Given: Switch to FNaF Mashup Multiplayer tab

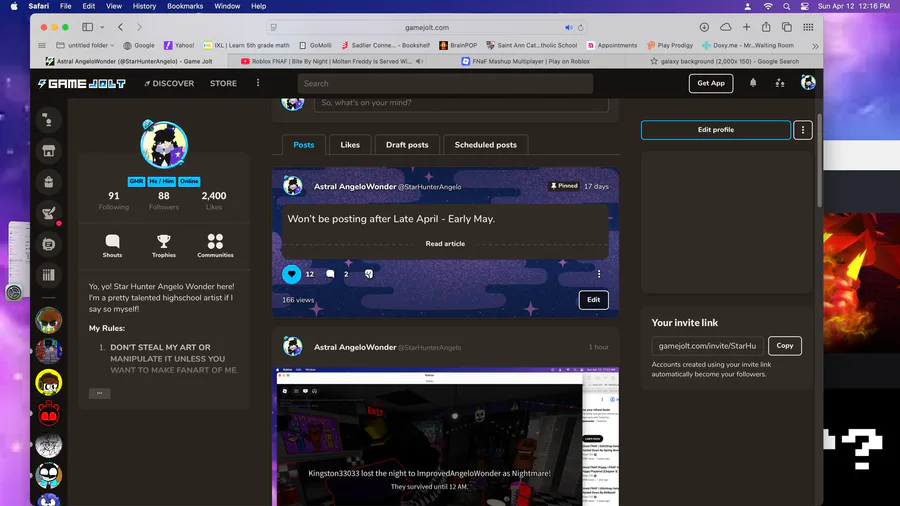Looking at the screenshot, I should coord(525,61).
